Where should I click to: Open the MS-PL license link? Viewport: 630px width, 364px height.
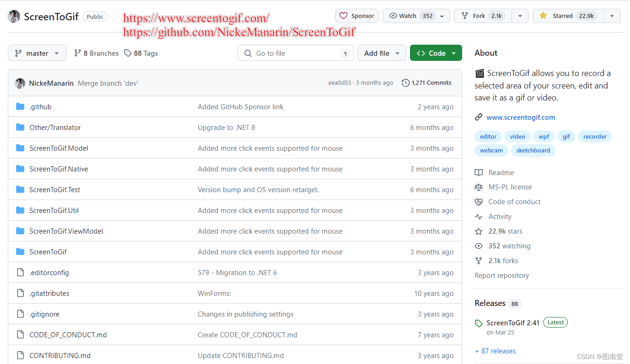pos(510,187)
